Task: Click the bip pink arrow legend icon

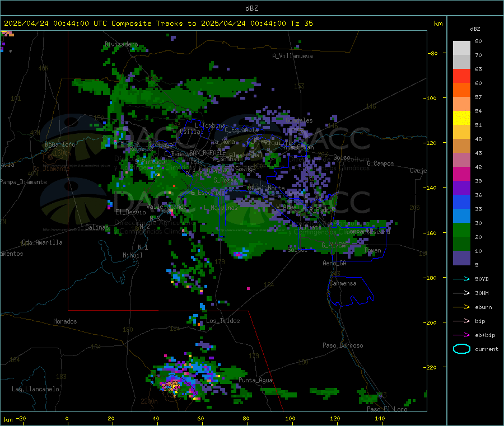Action: pos(461,321)
